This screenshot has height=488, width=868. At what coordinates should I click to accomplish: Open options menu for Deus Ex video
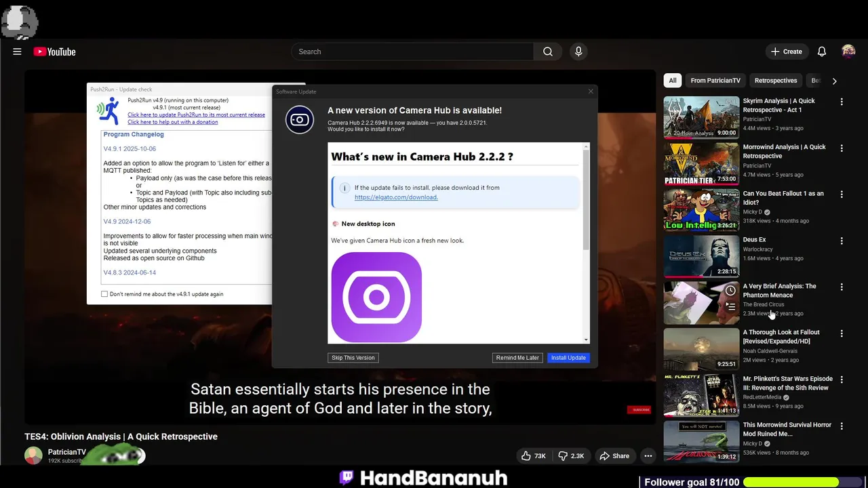842,241
